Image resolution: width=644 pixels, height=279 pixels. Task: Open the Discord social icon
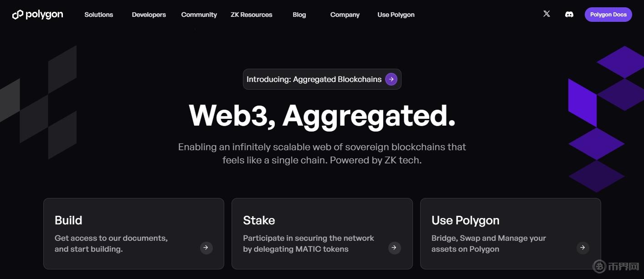click(569, 15)
